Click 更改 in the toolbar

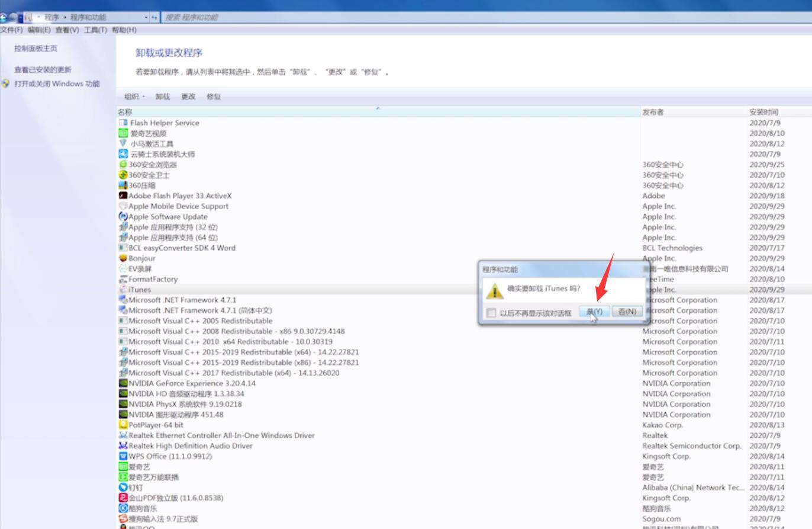coord(188,97)
